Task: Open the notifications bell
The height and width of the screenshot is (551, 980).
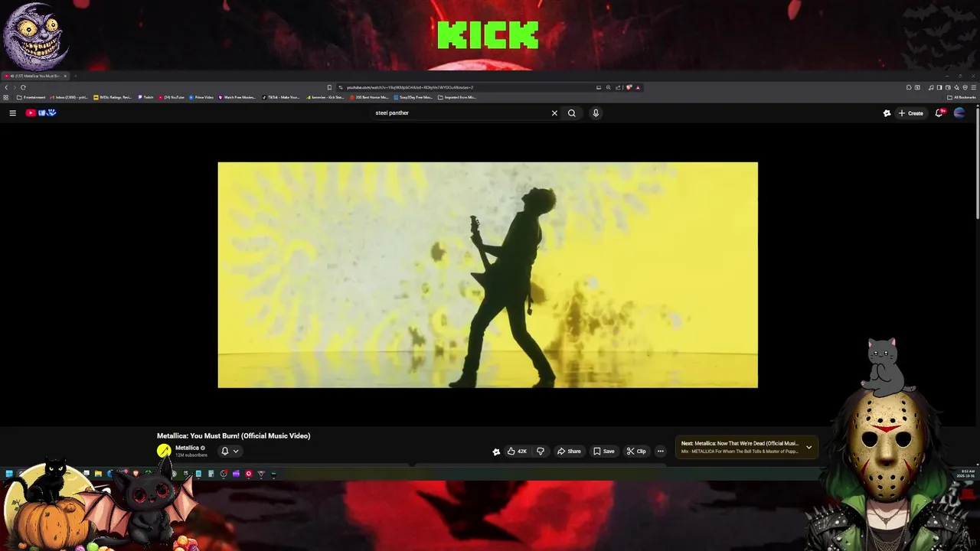Action: tap(939, 112)
